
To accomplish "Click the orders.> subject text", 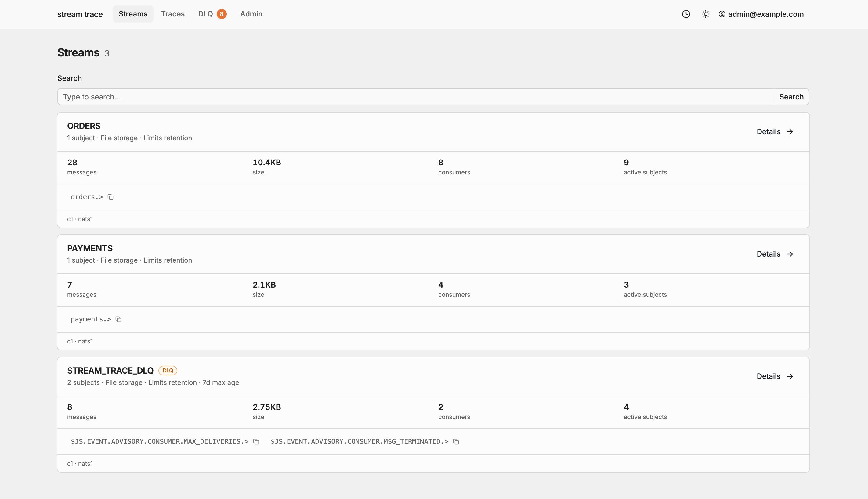I will 87,197.
